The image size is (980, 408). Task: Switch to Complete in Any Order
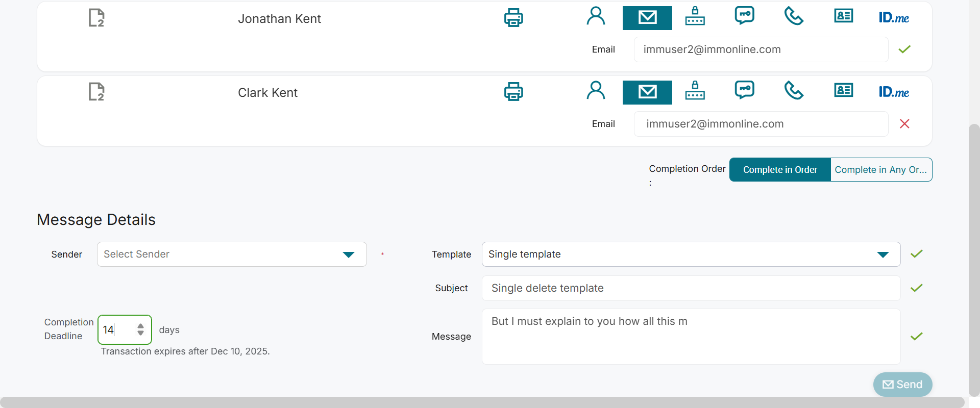[881, 170]
